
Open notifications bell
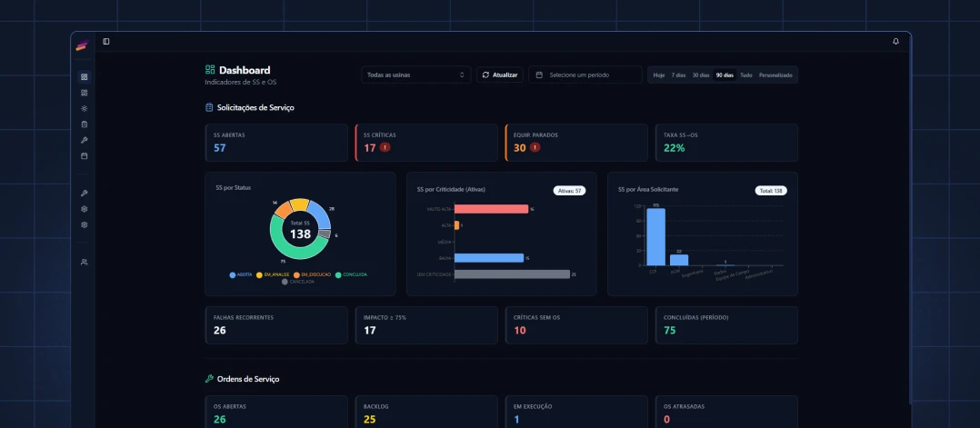pos(895,41)
